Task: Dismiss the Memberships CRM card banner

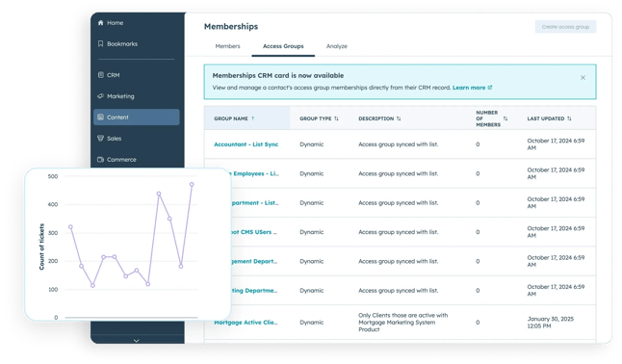Action: coord(583,77)
